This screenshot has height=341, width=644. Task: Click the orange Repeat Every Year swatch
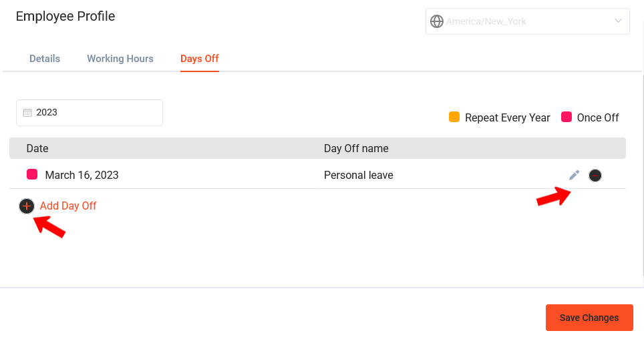pyautogui.click(x=454, y=117)
